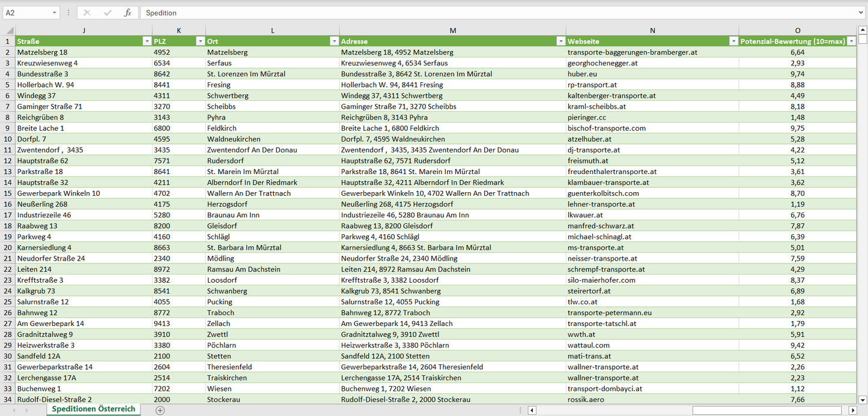Open the Name Box dropdown arrow
The width and height of the screenshot is (868, 416).
[x=55, y=13]
